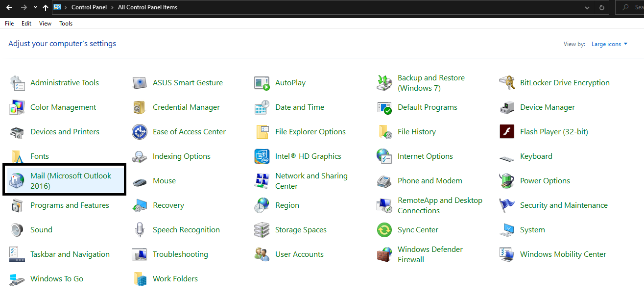Click the Back navigation arrow
The image size is (644, 299).
(9, 7)
